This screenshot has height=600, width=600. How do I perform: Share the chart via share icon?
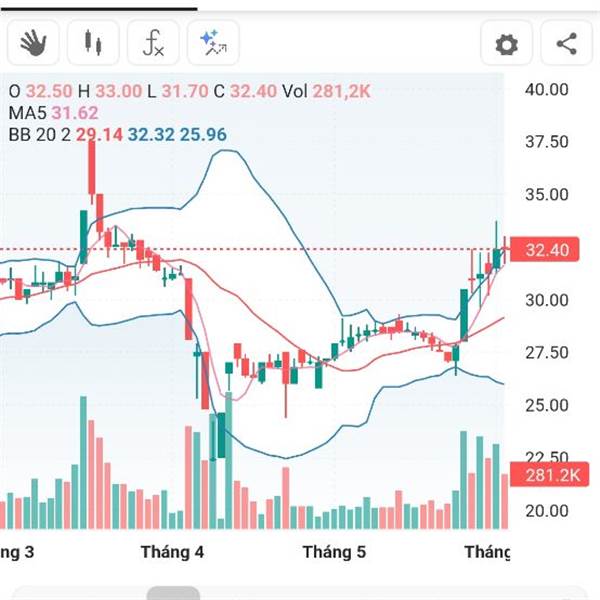[566, 44]
